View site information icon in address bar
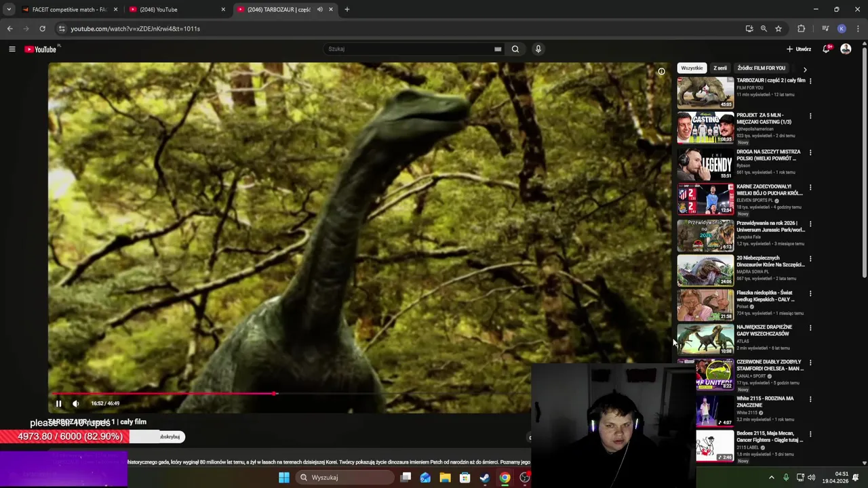Screen dimensions: 868x488 pyautogui.click(x=62, y=28)
